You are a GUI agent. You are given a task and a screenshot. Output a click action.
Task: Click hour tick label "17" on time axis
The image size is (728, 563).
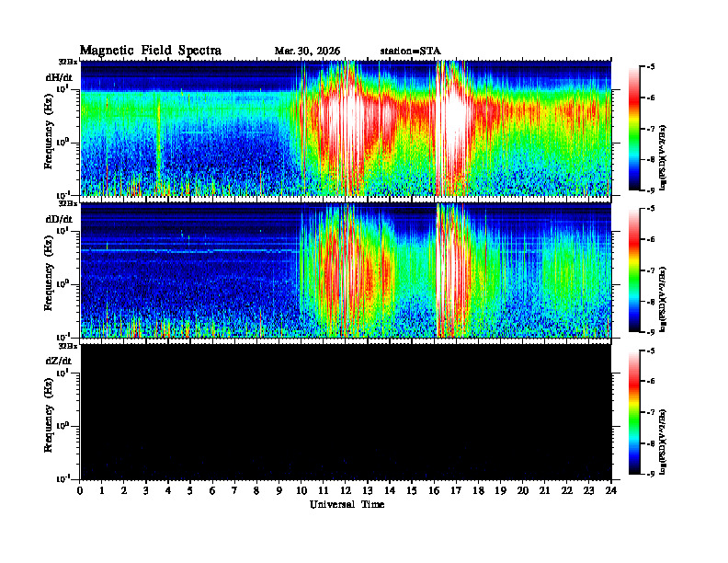click(456, 491)
